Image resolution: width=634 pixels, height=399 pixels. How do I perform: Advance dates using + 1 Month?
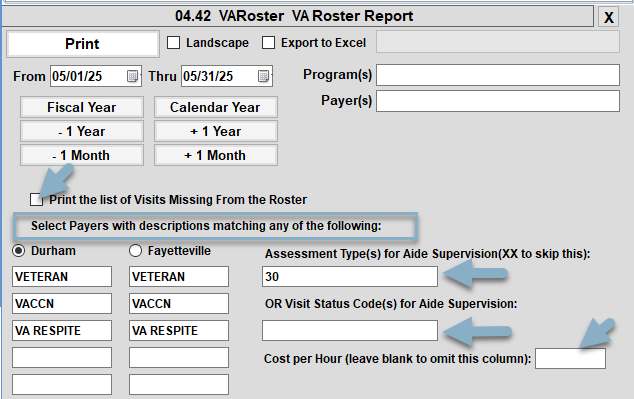coord(216,155)
